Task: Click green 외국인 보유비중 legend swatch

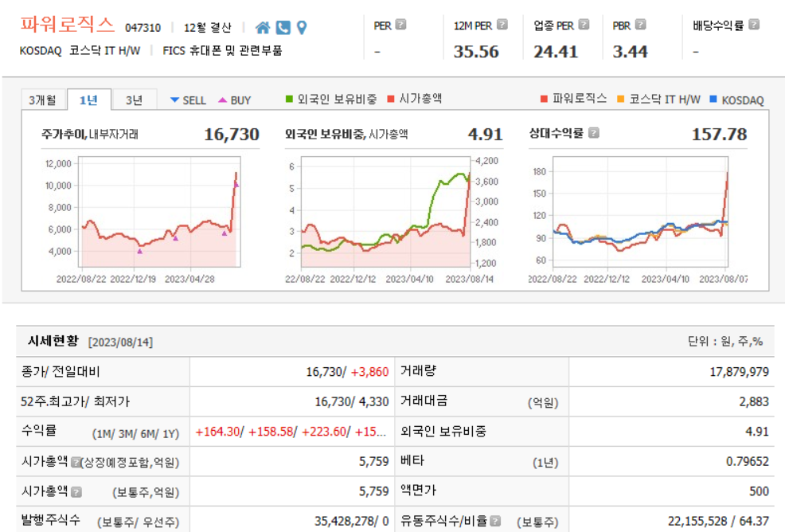Action: [289, 99]
